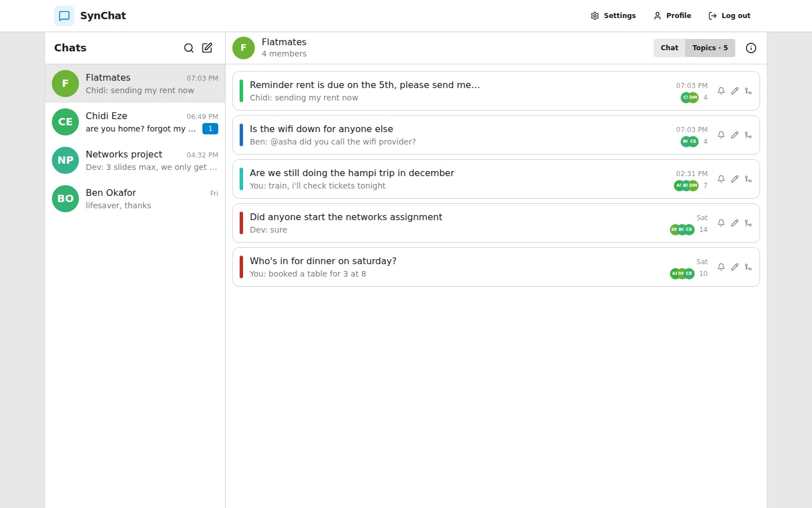The height and width of the screenshot is (508, 812).
Task: Click the branch icon on saturday dinner topic
Action: pos(748,267)
